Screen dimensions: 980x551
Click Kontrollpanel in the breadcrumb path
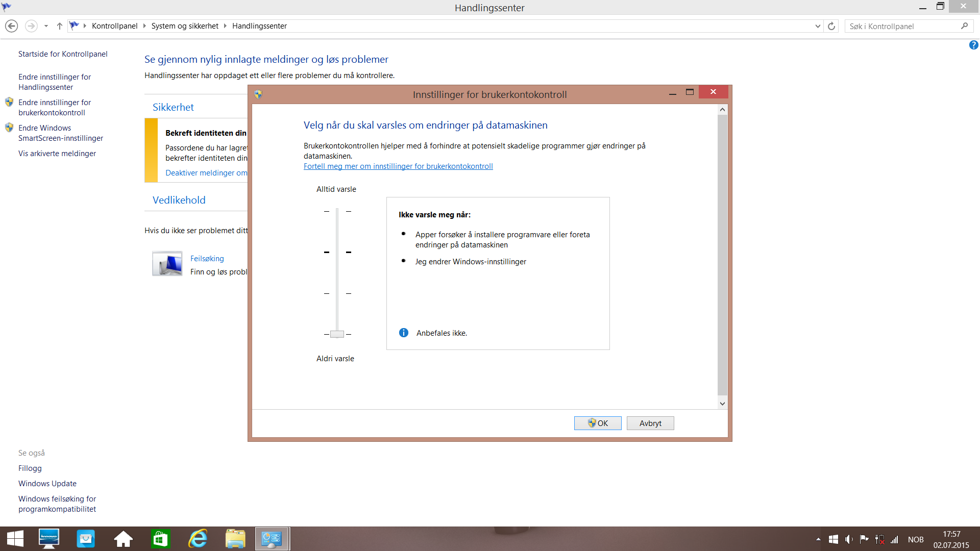coord(114,26)
